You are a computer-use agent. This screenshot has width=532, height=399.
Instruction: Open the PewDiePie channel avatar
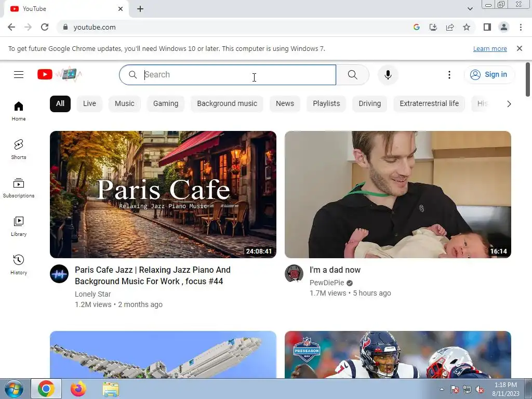(x=294, y=274)
